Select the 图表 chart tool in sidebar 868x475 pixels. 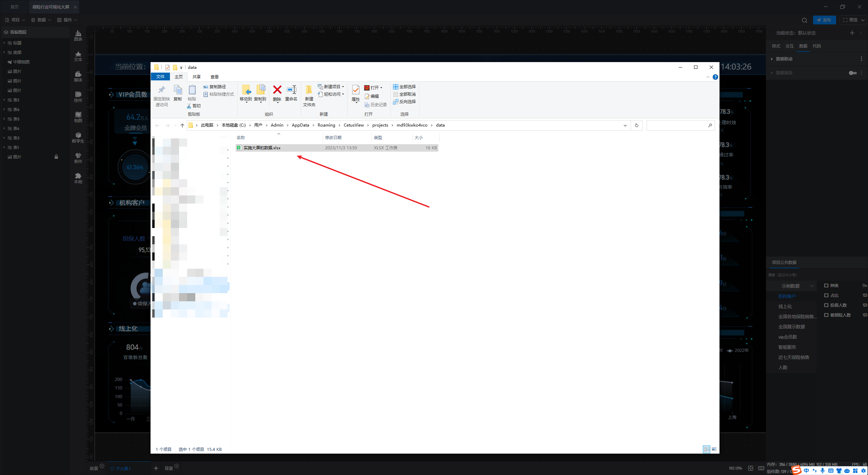coord(78,35)
